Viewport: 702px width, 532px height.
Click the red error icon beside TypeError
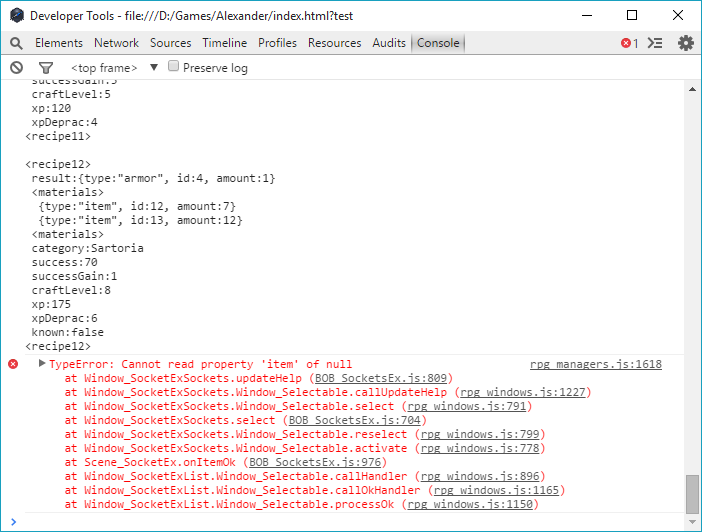[x=13, y=364]
